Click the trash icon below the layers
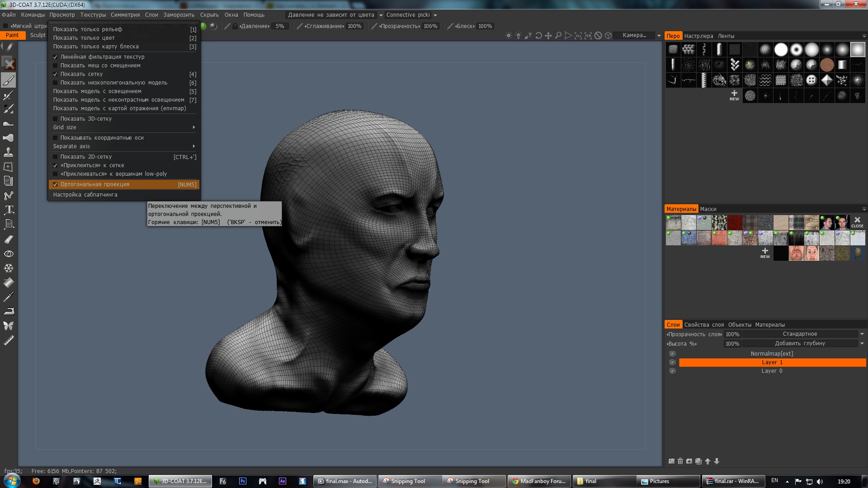Screen dimensions: 868x488 (680, 461)
